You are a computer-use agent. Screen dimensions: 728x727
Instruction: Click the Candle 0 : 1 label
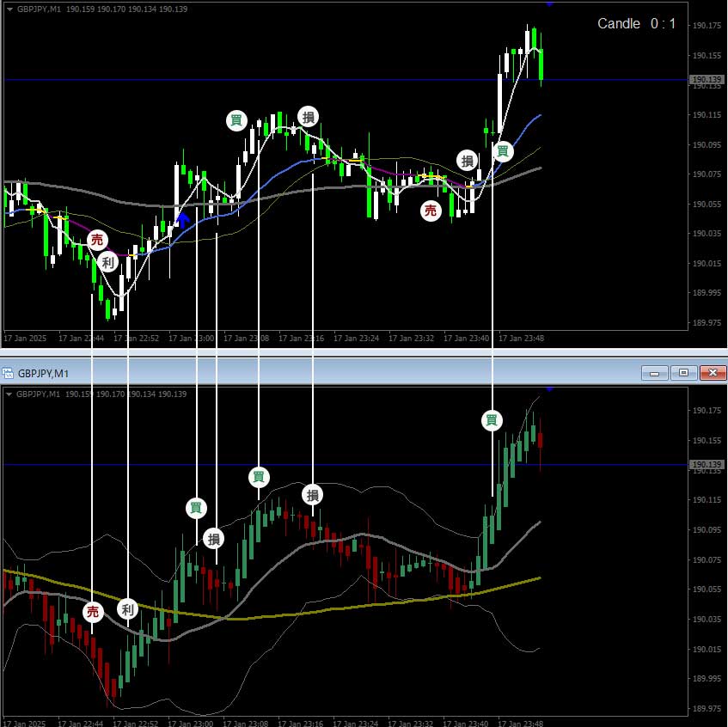tap(636, 24)
